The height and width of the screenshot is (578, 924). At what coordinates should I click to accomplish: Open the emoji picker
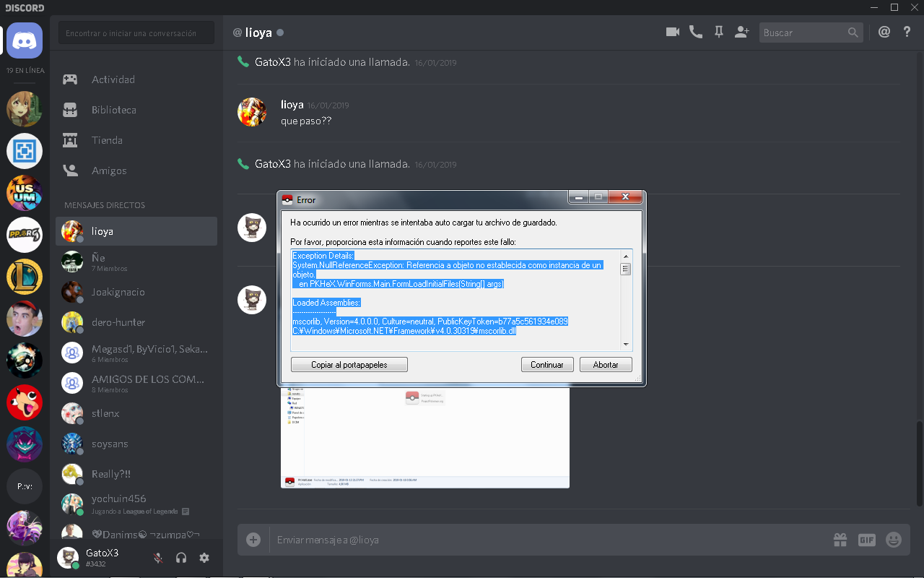[x=894, y=540]
